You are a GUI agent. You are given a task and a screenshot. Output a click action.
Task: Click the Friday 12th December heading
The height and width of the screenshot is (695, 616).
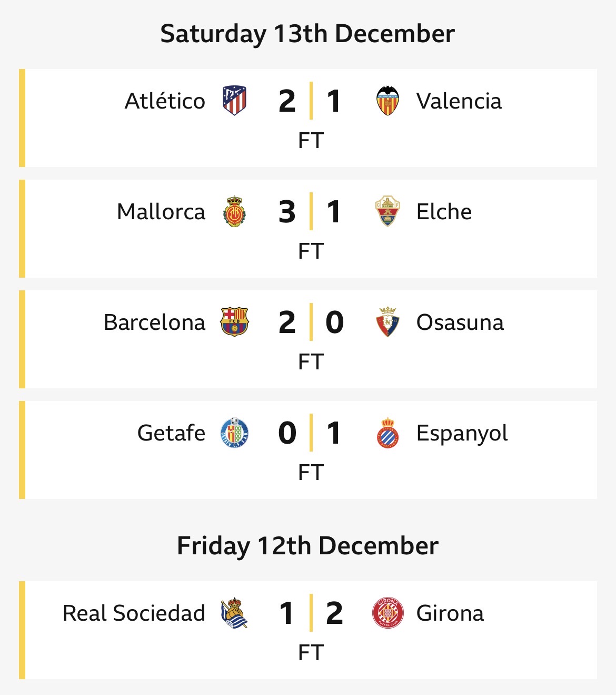[307, 546]
